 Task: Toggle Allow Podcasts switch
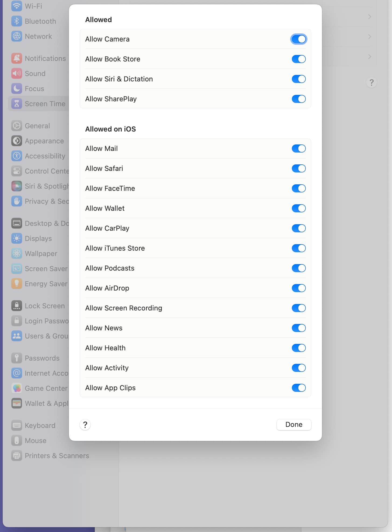299,268
